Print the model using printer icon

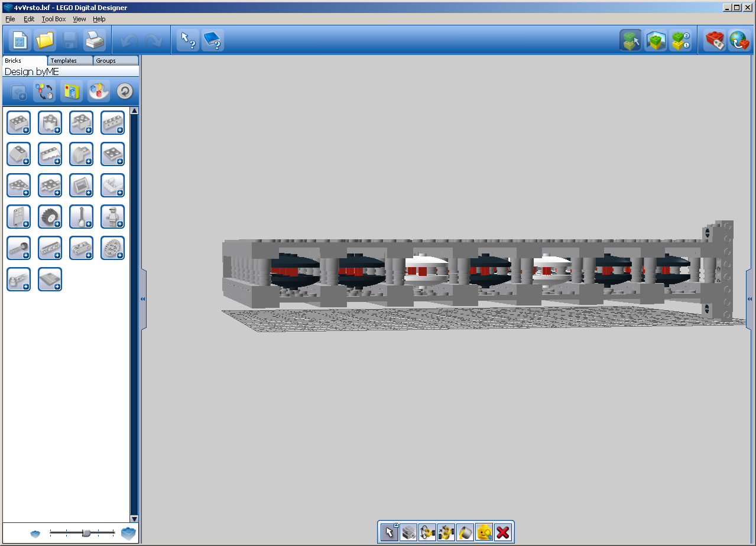pyautogui.click(x=95, y=40)
